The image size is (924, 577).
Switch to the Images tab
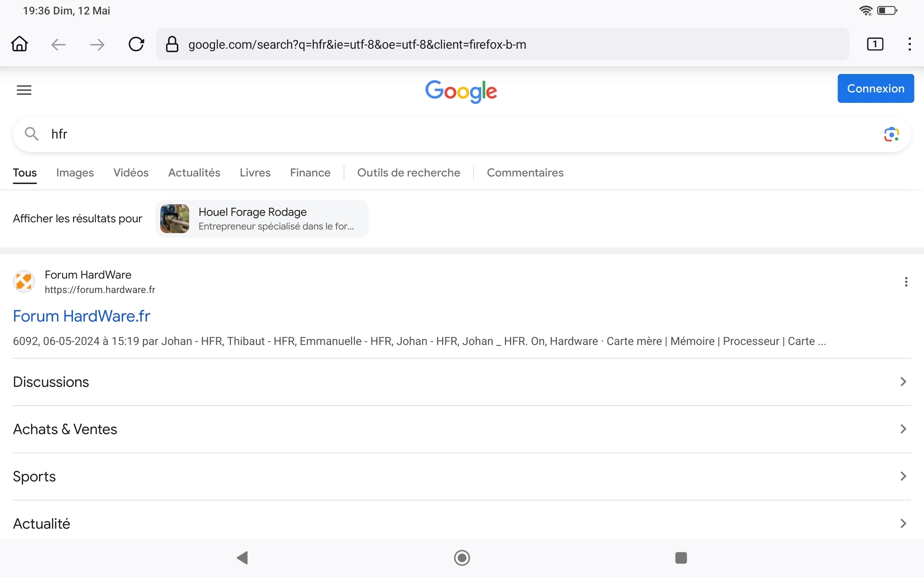[75, 173]
